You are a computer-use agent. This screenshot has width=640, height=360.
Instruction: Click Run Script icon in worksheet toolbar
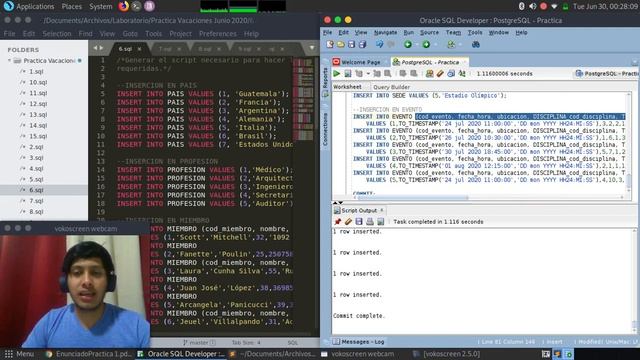coord(348,74)
